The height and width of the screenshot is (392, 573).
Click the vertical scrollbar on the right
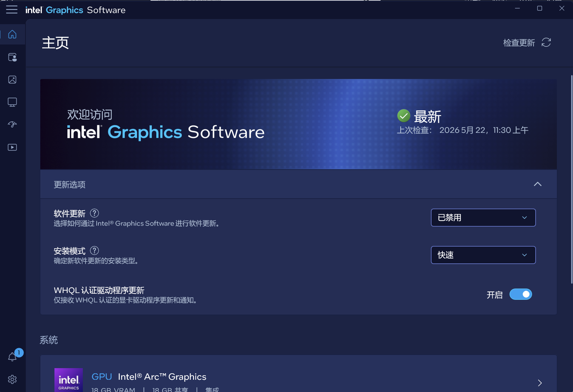[x=572, y=179]
